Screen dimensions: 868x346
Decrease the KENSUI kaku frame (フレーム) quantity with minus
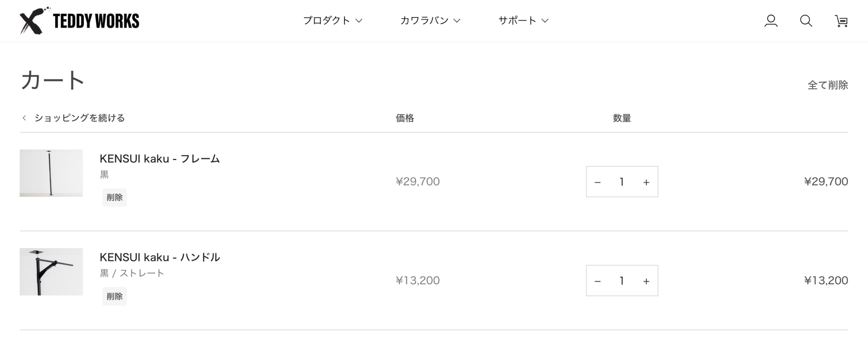(x=598, y=182)
